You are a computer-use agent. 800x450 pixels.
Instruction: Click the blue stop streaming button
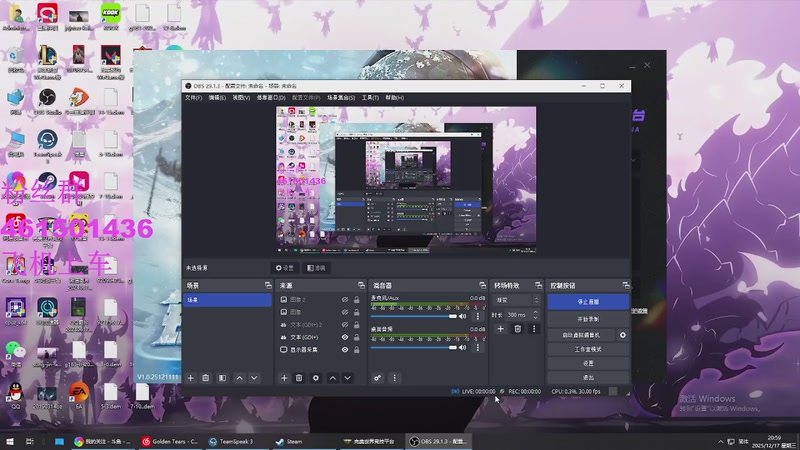point(588,302)
